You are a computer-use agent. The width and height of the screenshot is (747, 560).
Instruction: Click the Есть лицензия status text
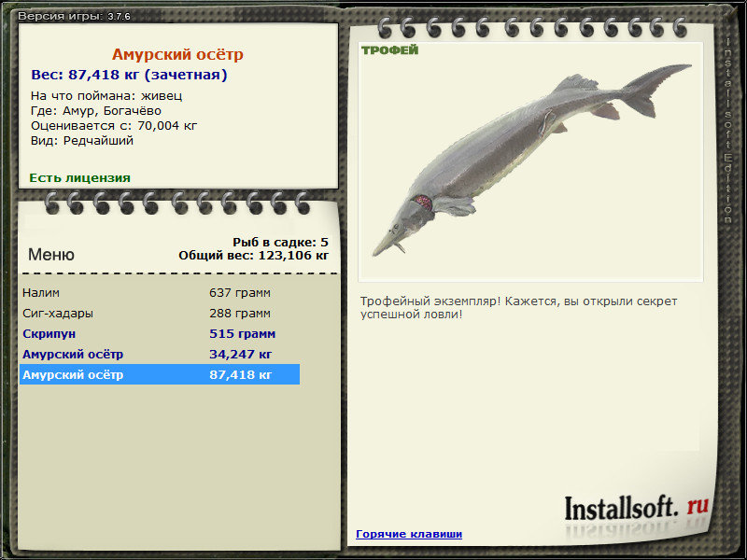pyautogui.click(x=79, y=177)
